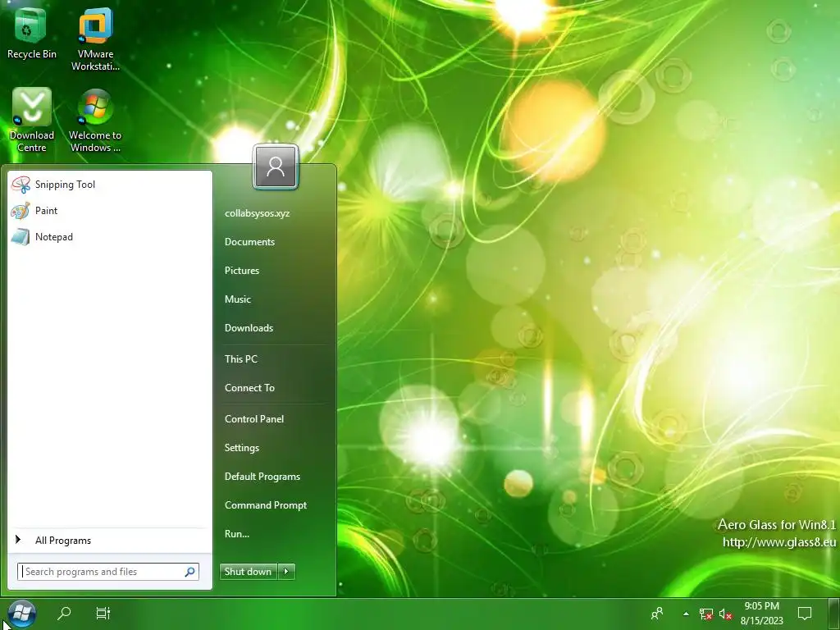Click the user account picture
The width and height of the screenshot is (840, 630).
[276, 167]
